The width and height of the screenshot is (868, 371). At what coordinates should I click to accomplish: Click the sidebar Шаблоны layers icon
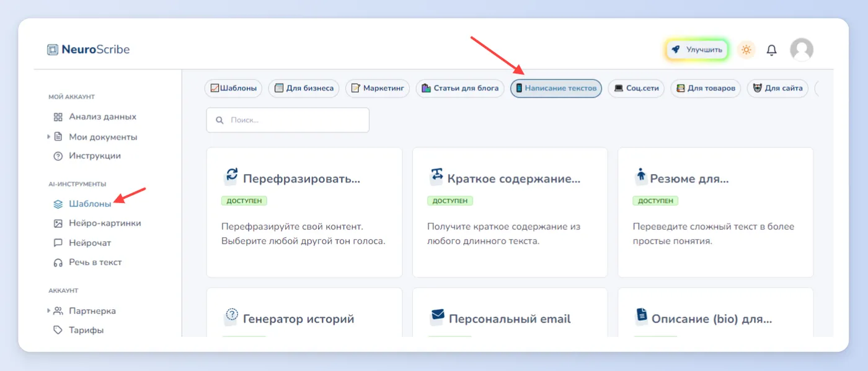pos(58,204)
